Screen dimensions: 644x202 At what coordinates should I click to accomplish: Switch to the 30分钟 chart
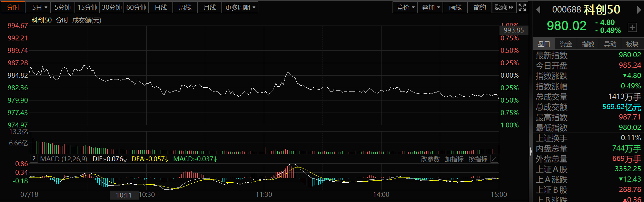(111, 7)
